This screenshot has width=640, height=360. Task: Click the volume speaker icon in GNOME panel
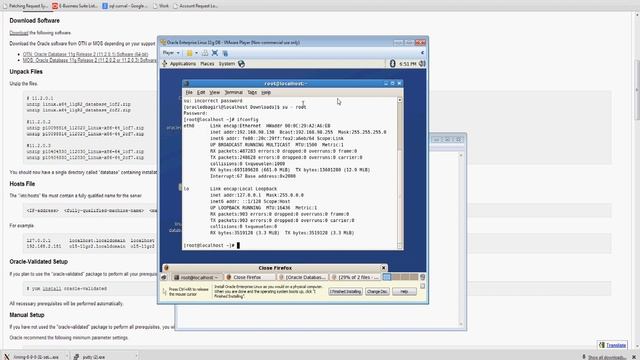click(422, 63)
